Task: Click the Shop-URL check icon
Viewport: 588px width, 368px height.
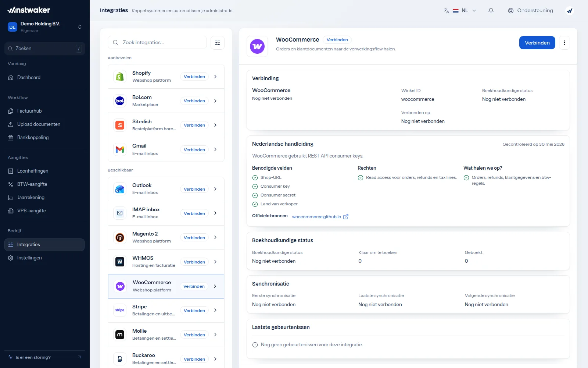Action: coord(255,178)
